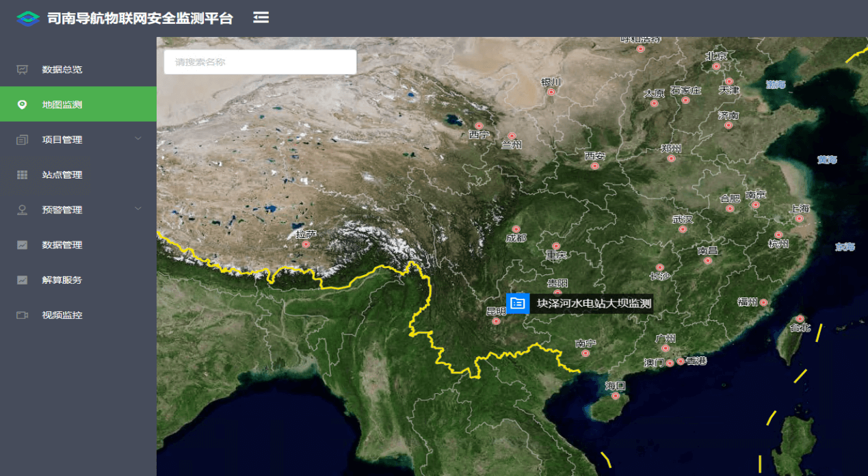
Task: Click the 数据管理 chart icon
Action: 23,245
